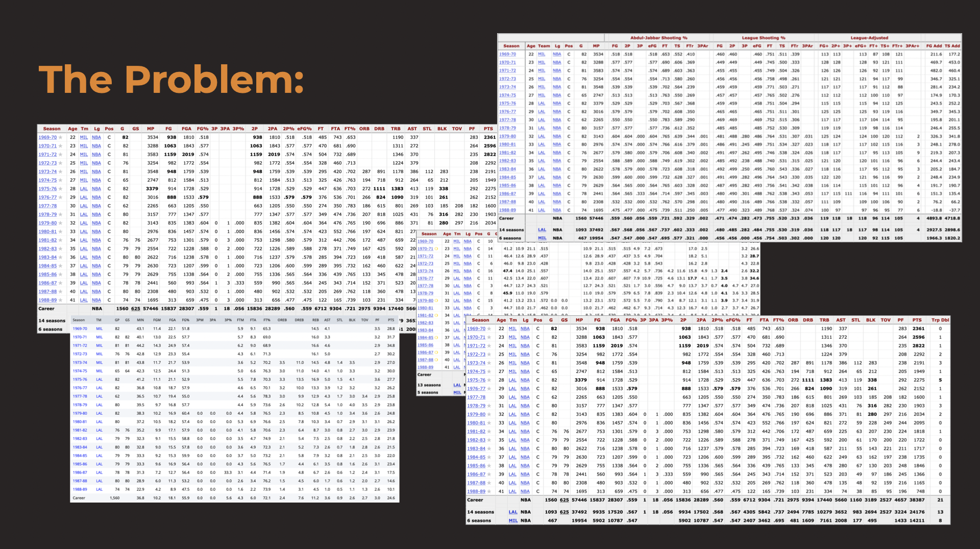The height and width of the screenshot is (549, 980).
Task: Click star beside 1987-88 in totals table without Trp Dbl
Action: click(60, 292)
